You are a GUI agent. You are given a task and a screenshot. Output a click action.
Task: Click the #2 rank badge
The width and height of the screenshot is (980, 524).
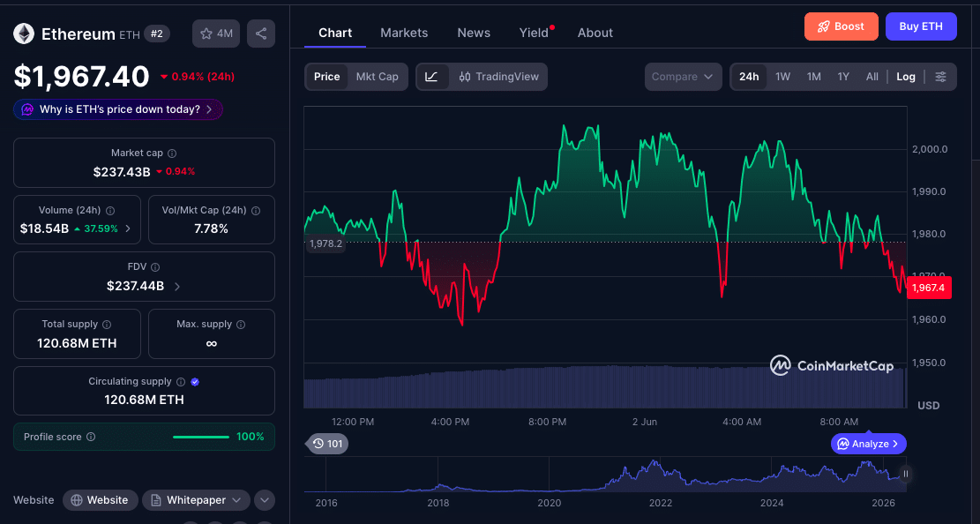tap(157, 34)
